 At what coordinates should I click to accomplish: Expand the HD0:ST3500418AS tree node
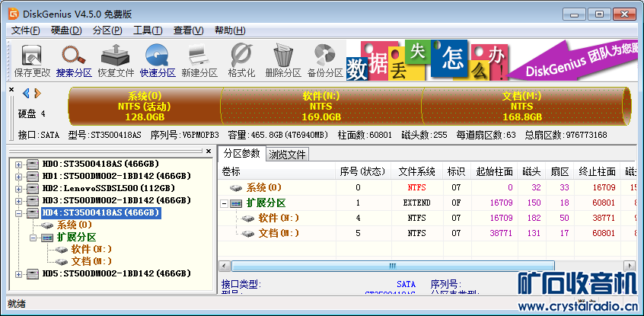(x=18, y=164)
